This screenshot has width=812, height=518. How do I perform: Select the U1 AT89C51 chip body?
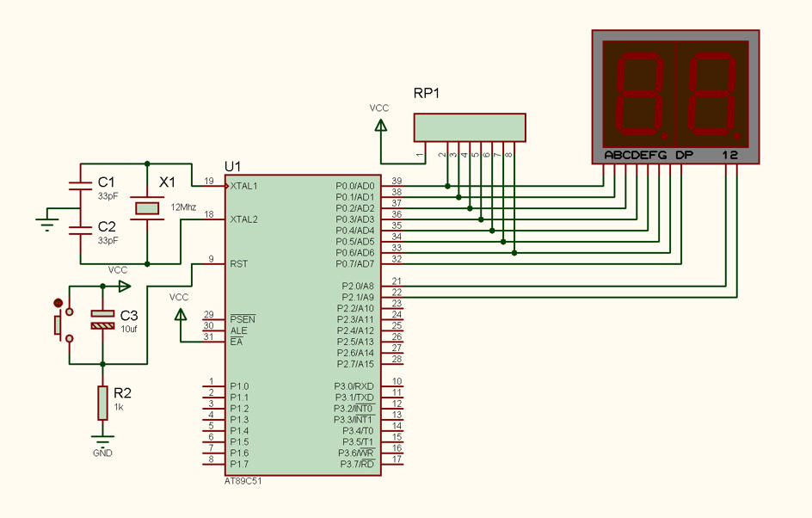[x=303, y=325]
